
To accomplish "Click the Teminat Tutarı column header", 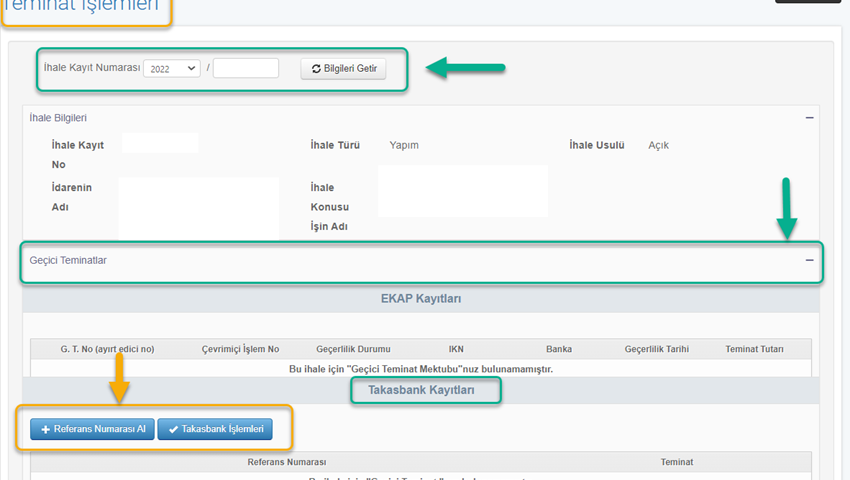I will pyautogui.click(x=754, y=349).
